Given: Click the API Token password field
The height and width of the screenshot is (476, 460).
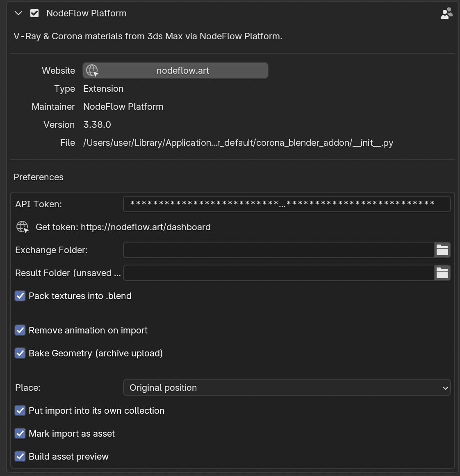Looking at the screenshot, I should pos(287,204).
